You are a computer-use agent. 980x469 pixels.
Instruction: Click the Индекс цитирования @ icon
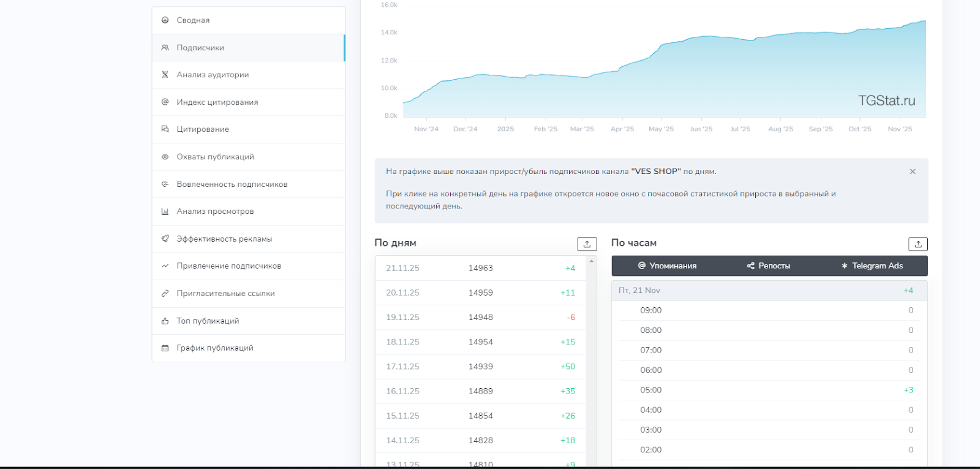[165, 102]
